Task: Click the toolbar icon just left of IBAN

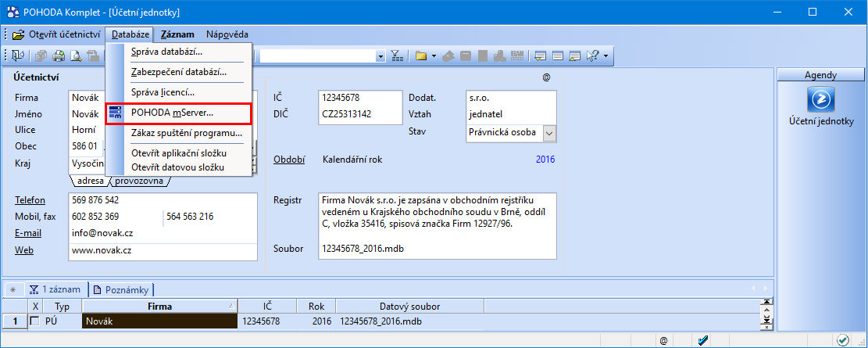Action: [501, 56]
